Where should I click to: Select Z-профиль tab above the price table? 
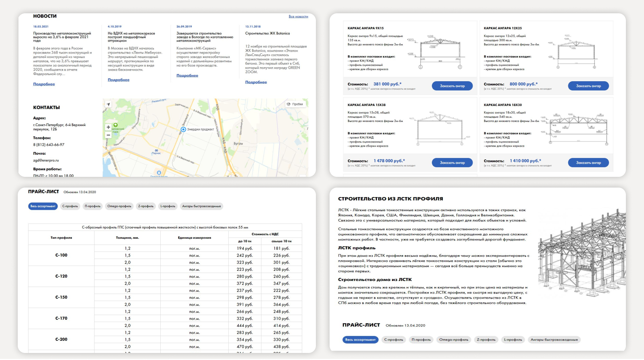tap(146, 206)
